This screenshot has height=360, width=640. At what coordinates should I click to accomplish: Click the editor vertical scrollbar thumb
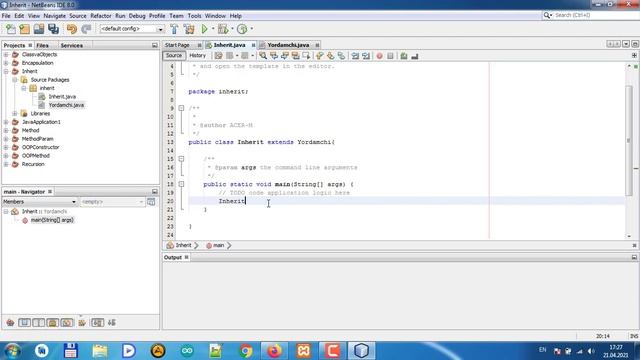click(x=629, y=141)
